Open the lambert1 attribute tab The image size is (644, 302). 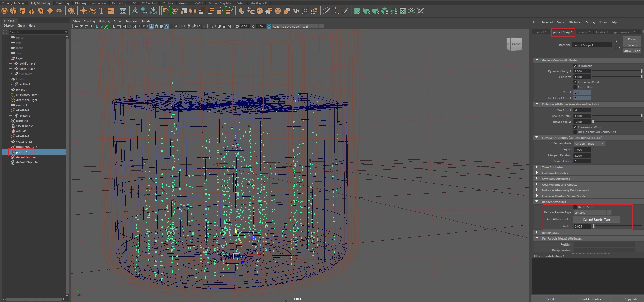click(602, 32)
